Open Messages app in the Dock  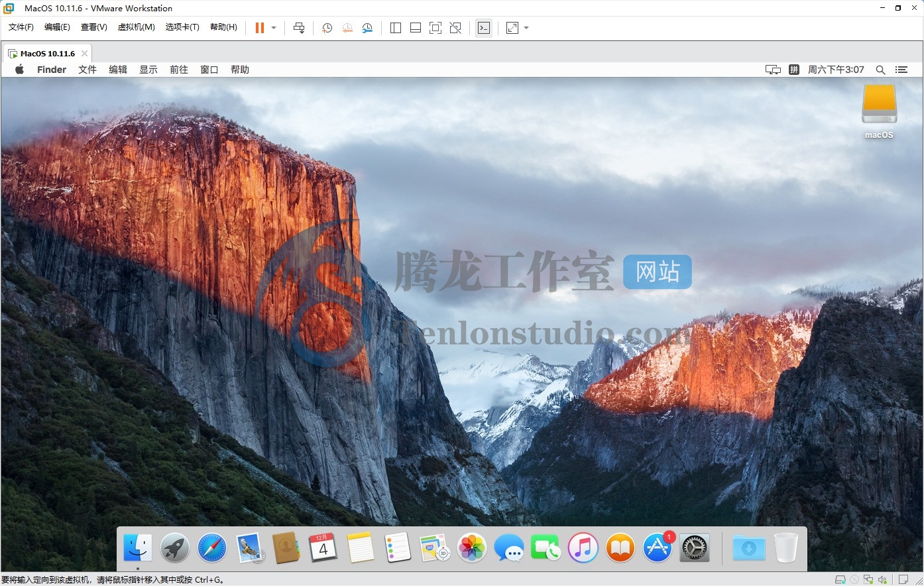[509, 548]
